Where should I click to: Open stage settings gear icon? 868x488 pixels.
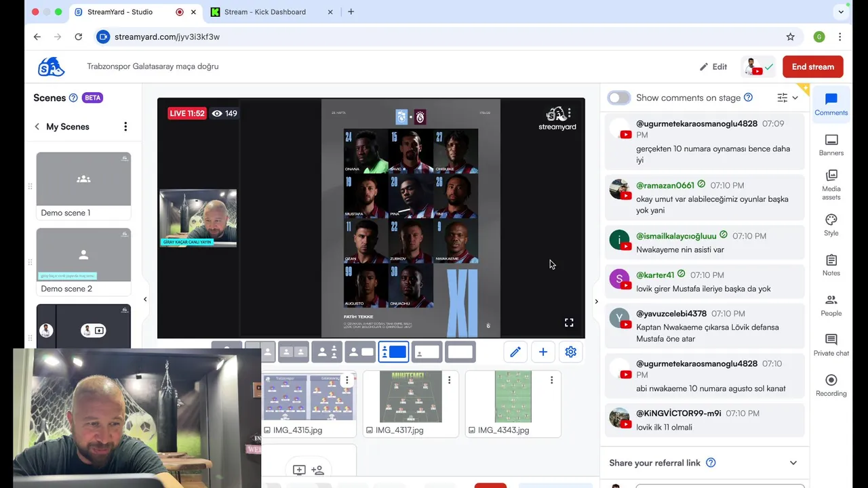point(571,352)
